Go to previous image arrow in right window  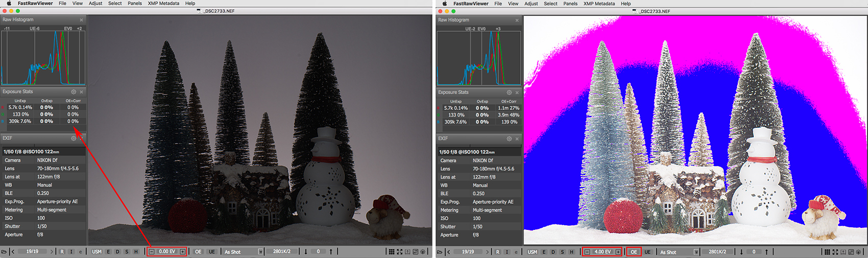coord(448,252)
